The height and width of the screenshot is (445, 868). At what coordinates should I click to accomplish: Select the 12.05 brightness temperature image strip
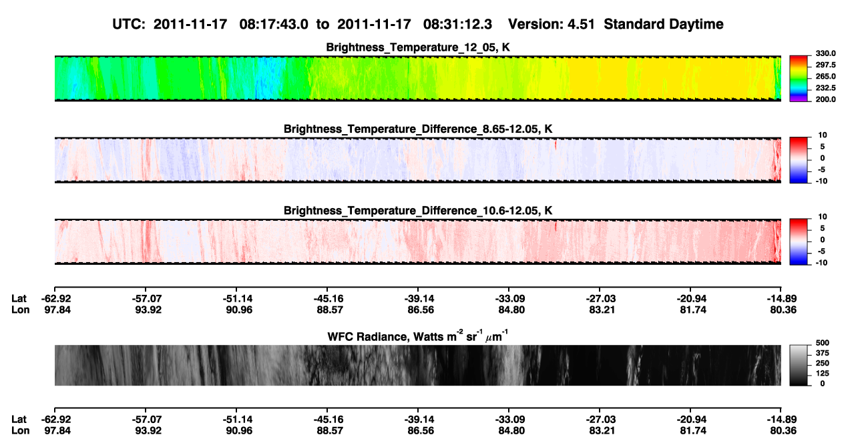pyautogui.click(x=418, y=78)
